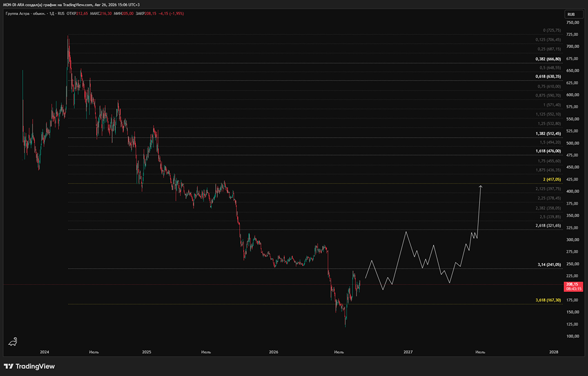
Task: Click the 2026 label on time axis
Action: (x=274, y=352)
